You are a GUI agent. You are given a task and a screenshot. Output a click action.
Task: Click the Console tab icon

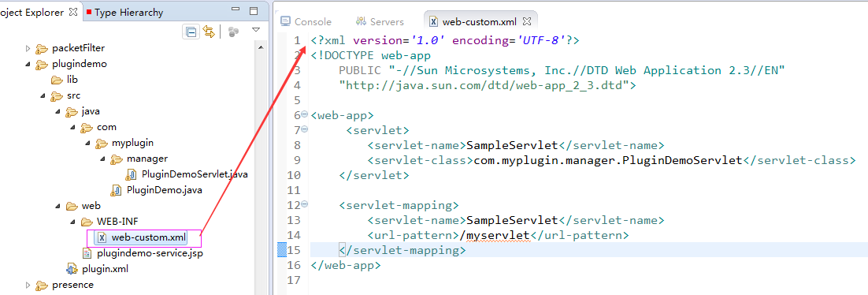coord(286,21)
